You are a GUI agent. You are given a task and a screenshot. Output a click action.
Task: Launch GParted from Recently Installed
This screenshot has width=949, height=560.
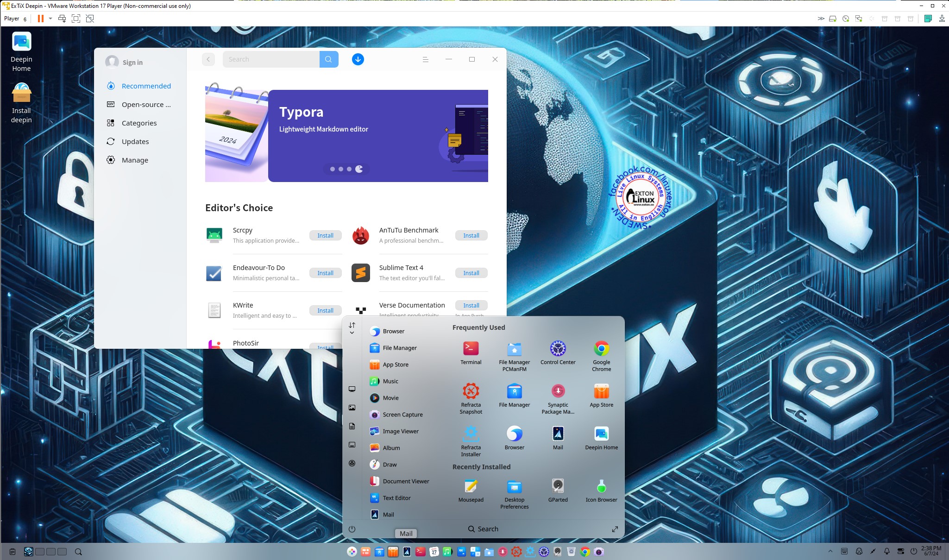click(558, 490)
